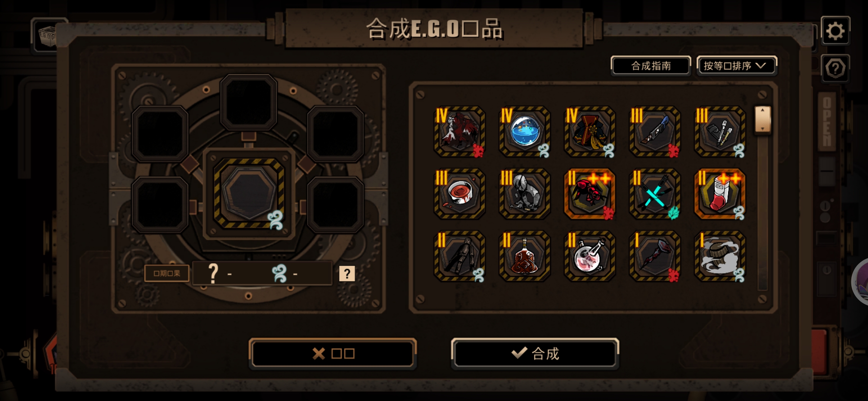The height and width of the screenshot is (401, 868).
Task: Click the X cancel button
Action: 333,353
